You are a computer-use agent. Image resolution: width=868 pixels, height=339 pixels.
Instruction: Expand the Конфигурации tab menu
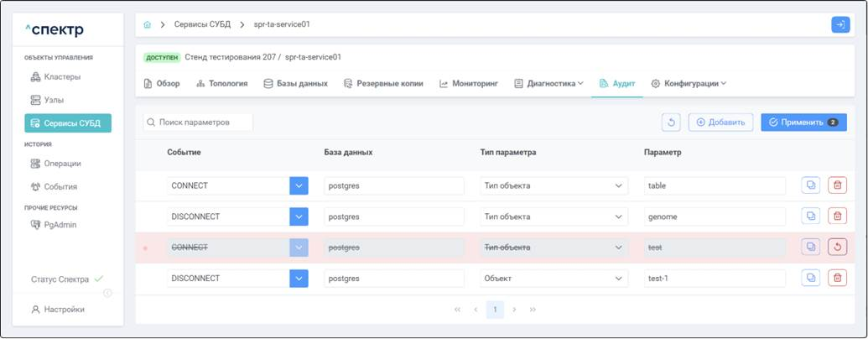(x=689, y=84)
